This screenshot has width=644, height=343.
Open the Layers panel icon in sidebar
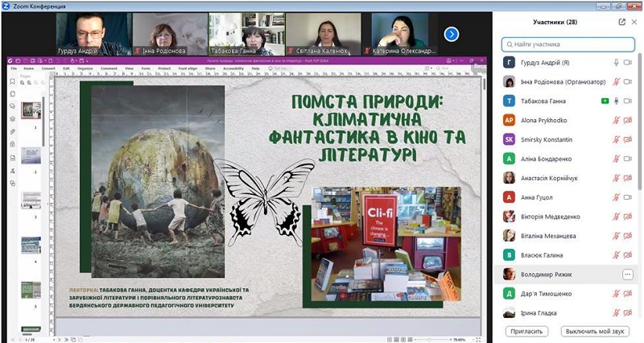tap(12, 118)
